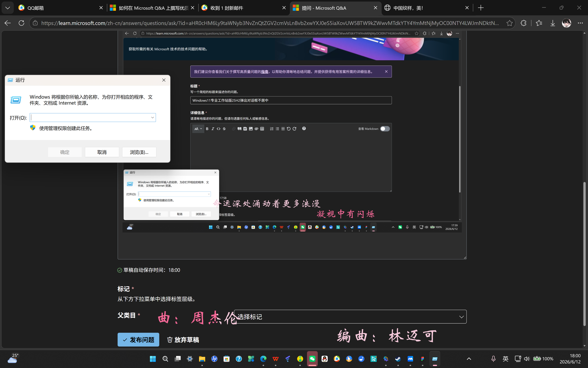View site information via the lock icon

(x=36, y=23)
